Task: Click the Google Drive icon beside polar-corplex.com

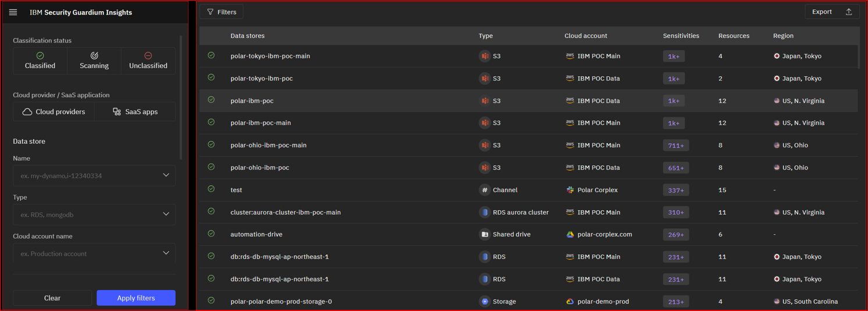Action: pyautogui.click(x=570, y=234)
